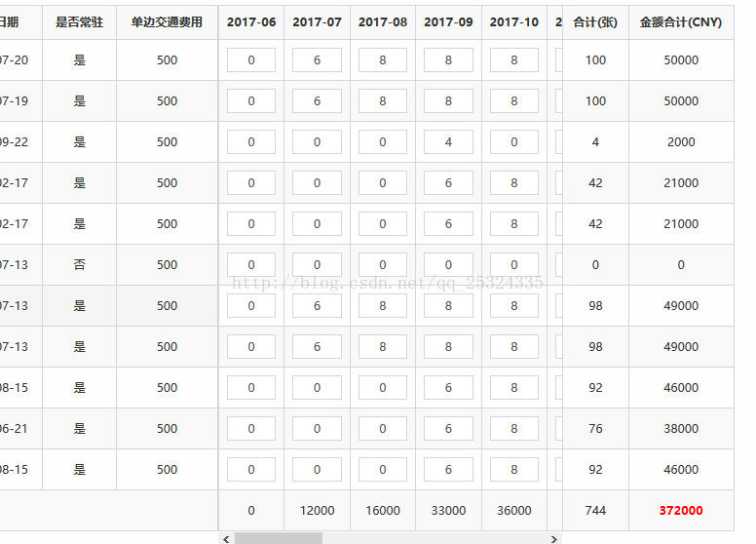Click the fare 500 in the 否 row

167,265
